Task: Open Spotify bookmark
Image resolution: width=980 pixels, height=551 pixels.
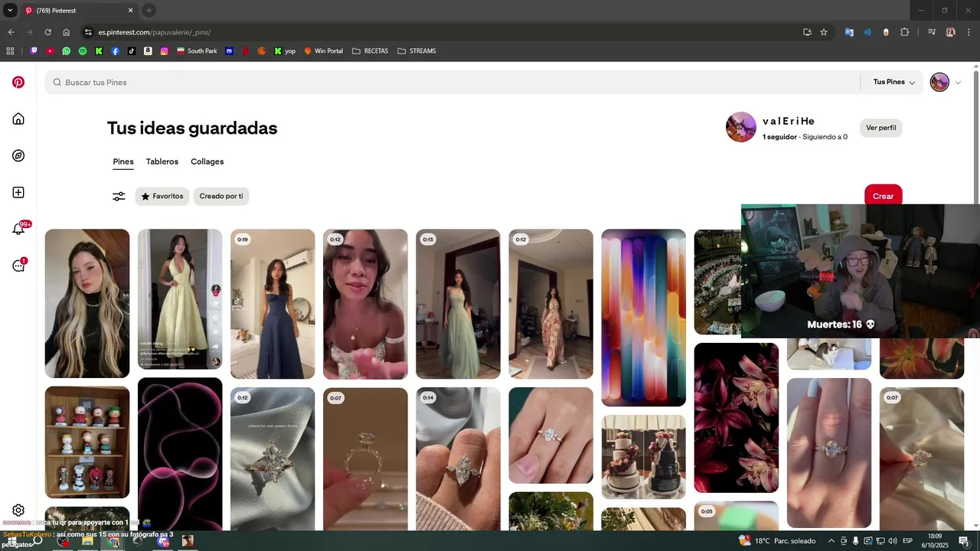Action: pyautogui.click(x=83, y=51)
